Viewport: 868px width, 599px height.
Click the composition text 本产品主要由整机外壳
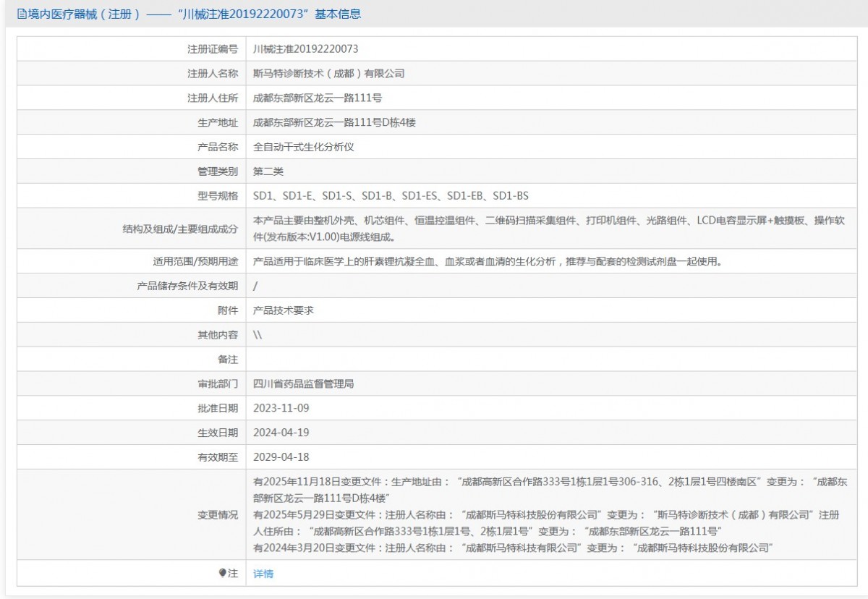tap(549, 229)
